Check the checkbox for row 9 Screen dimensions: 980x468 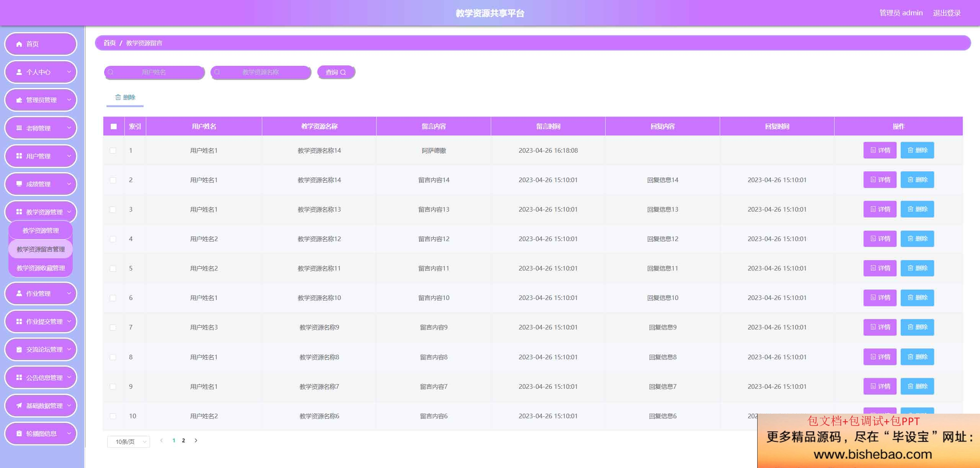tap(113, 386)
